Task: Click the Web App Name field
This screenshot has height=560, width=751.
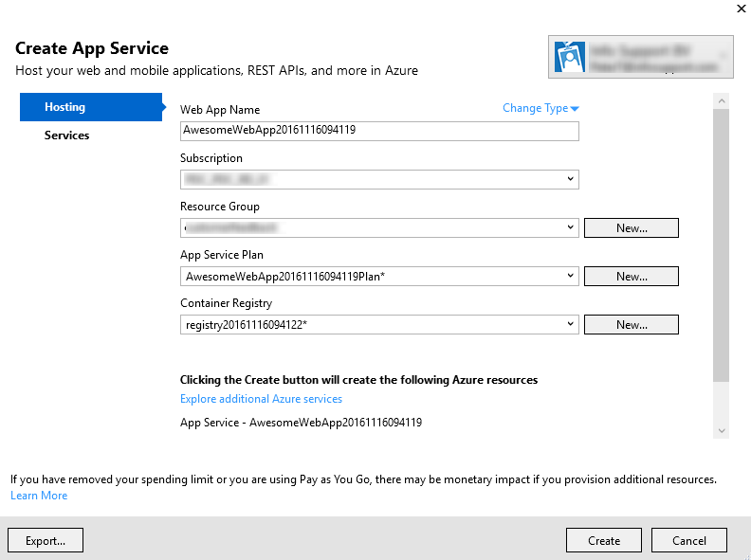Action: click(379, 131)
